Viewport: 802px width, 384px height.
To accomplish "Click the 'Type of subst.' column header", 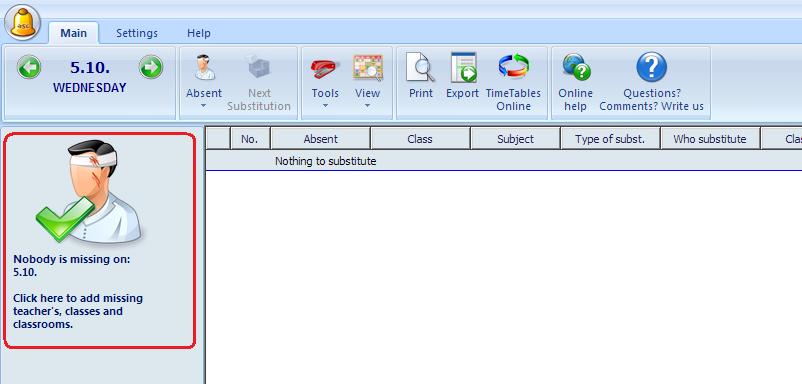I will tap(610, 139).
